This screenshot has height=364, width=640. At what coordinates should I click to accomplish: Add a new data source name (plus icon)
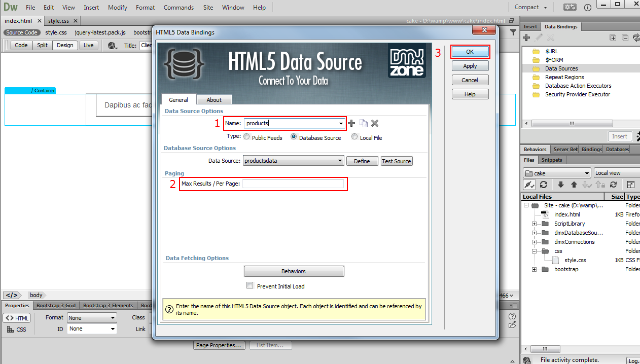click(x=351, y=123)
